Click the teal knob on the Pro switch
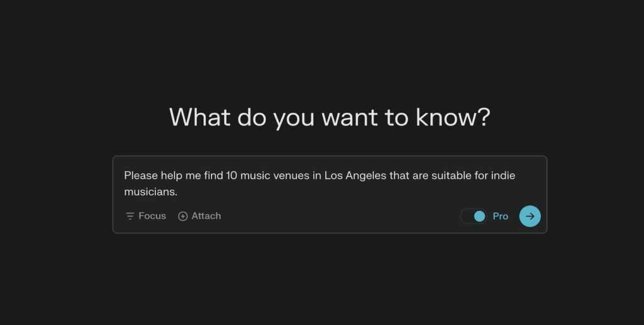Viewport: 644px width, 325px height. (x=479, y=216)
